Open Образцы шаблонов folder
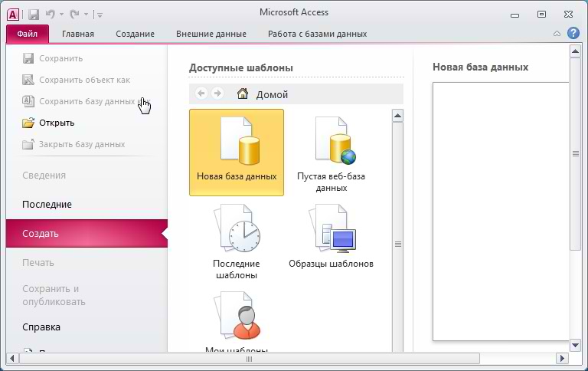The height and width of the screenshot is (371, 588). tap(331, 236)
